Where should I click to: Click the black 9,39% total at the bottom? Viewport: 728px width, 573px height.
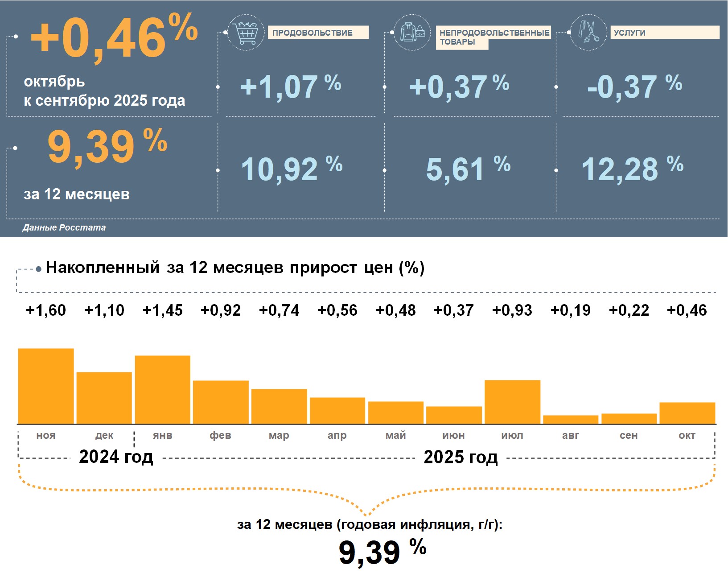point(382,552)
